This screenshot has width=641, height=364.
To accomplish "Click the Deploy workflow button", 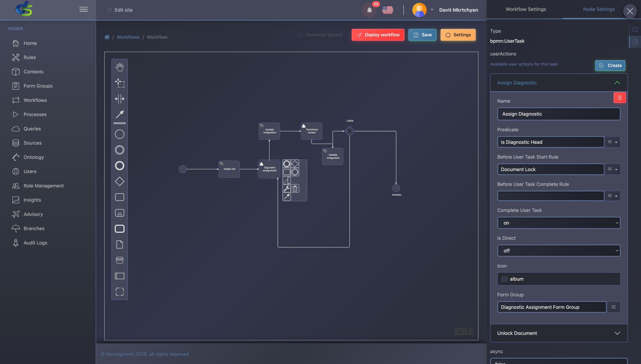I will 378,35.
